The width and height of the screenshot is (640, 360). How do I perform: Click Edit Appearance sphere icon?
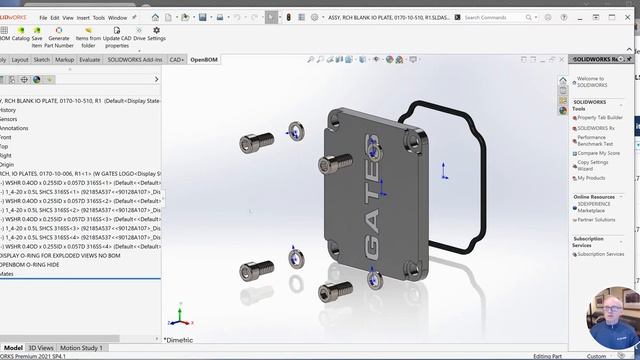389,60
